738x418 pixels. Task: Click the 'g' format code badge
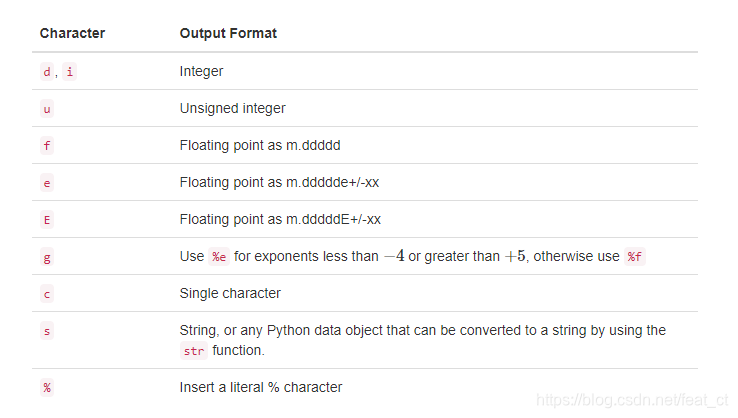(47, 257)
